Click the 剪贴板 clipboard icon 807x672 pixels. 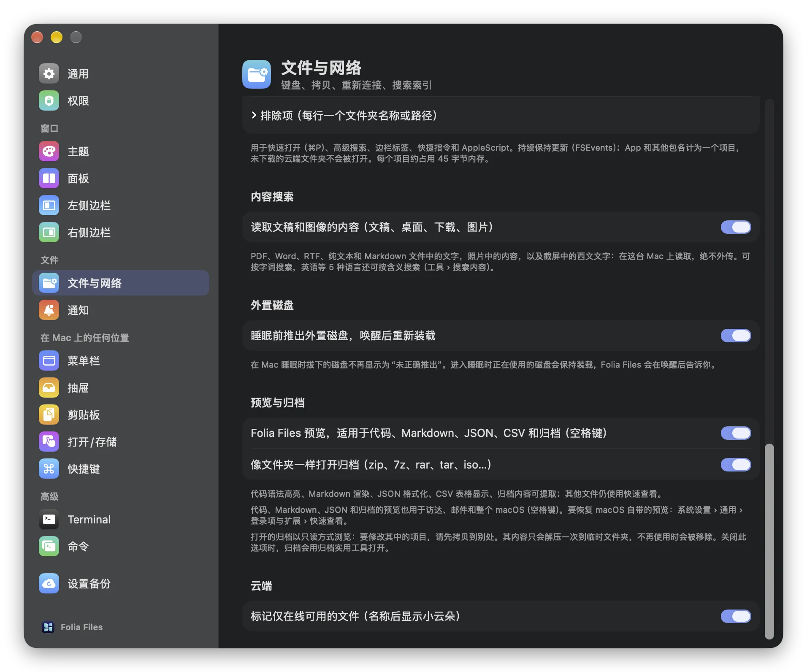pos(49,415)
